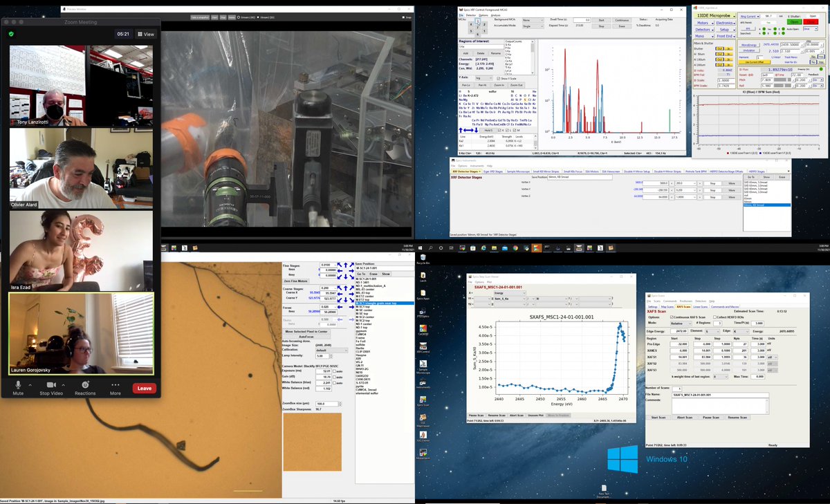Open New Text Document on desktop
This screenshot has height=504, width=830.
605,491
